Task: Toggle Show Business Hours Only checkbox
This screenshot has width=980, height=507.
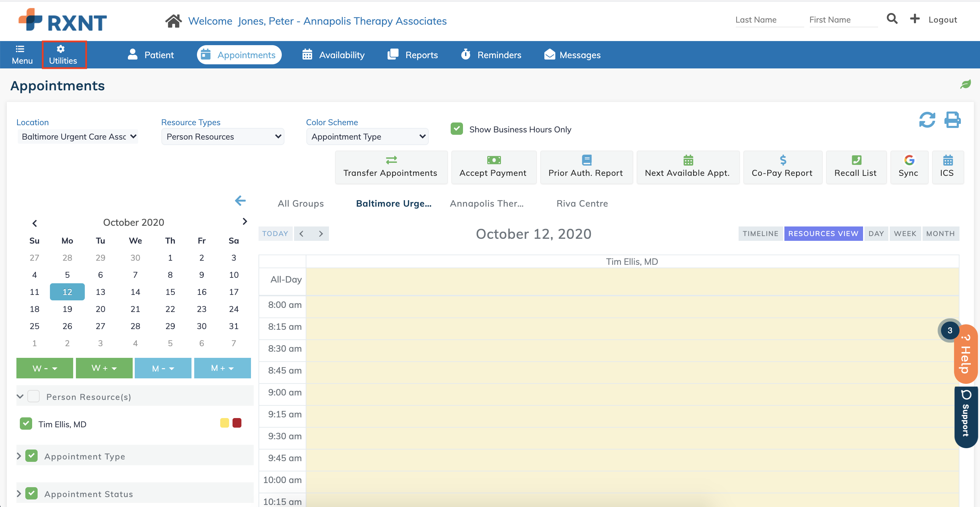Action: pyautogui.click(x=457, y=129)
